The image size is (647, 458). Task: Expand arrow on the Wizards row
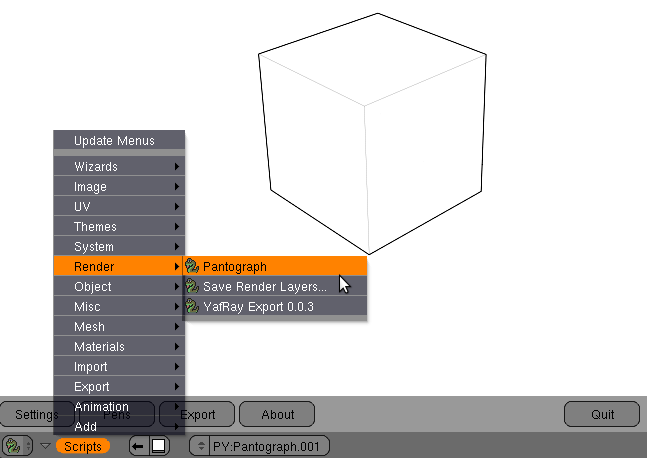[177, 166]
